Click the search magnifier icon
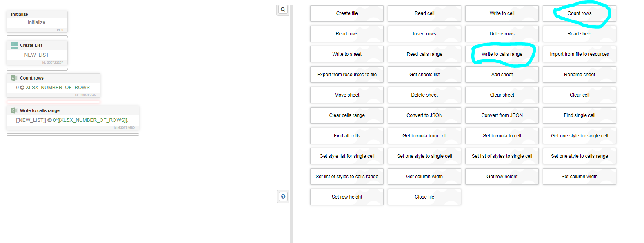 [283, 9]
